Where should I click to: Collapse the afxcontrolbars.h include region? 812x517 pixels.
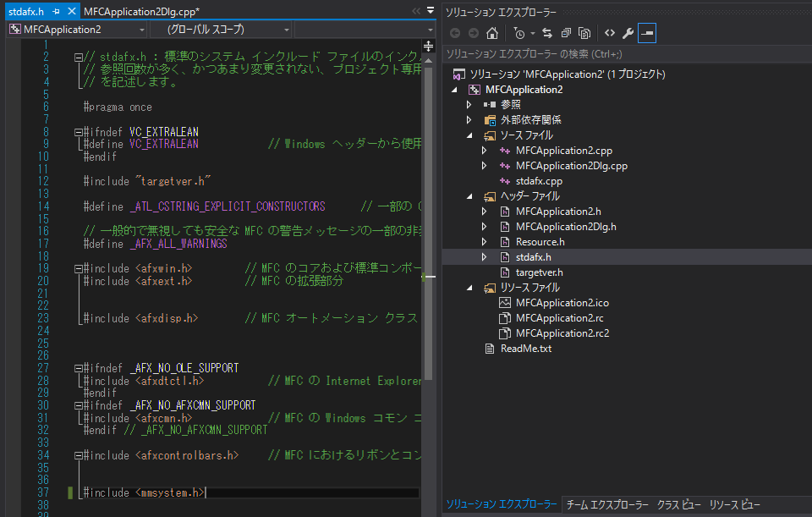tap(79, 456)
